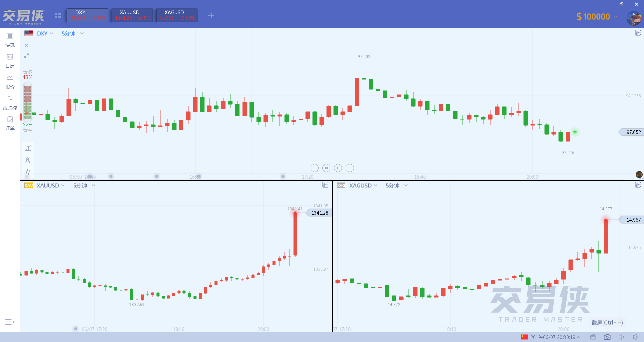Open the 涨跌榜 gainers and losers list
The width and height of the screenshot is (644, 342).
10,103
